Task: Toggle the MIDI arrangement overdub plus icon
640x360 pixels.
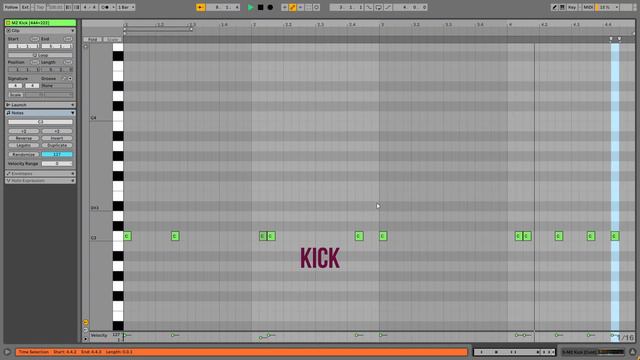Action: [x=284, y=7]
